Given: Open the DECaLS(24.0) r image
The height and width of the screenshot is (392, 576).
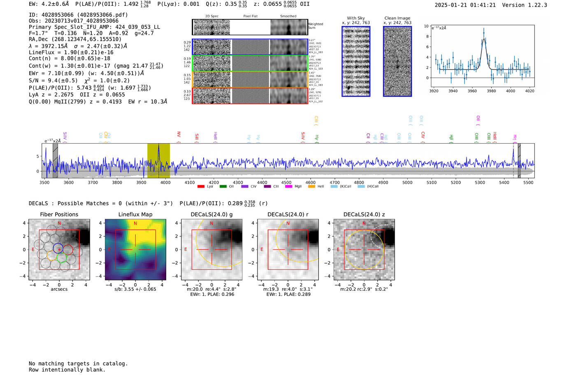Looking at the screenshot, I should click(288, 250).
